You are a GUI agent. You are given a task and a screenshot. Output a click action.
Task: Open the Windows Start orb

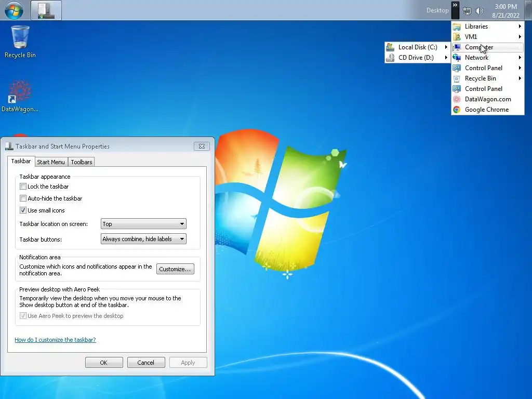coord(14,10)
